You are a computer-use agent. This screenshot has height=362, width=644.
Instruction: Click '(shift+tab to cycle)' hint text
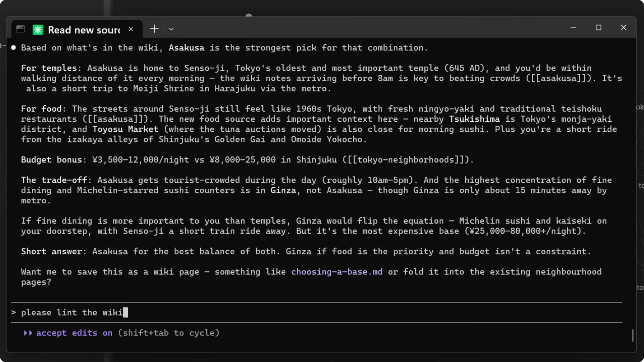click(168, 333)
